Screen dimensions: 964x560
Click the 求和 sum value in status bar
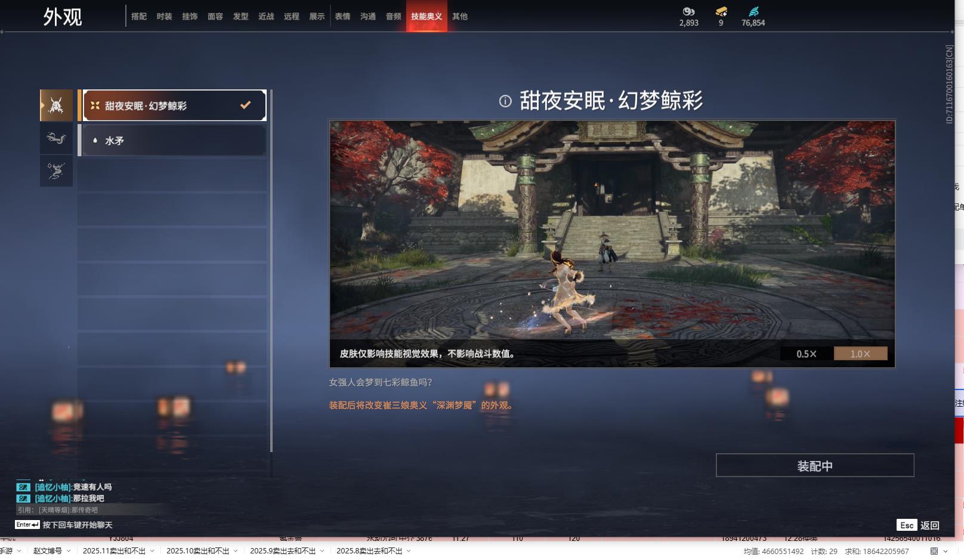pos(877,552)
